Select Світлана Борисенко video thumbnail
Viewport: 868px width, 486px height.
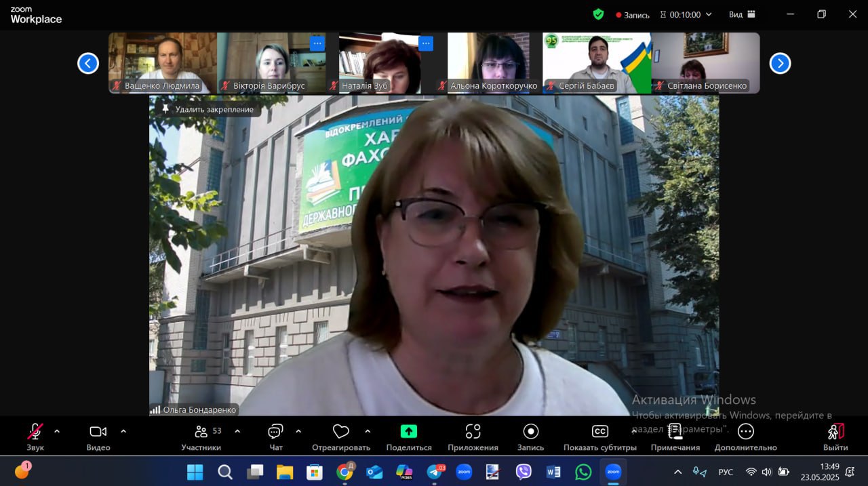tap(705, 63)
